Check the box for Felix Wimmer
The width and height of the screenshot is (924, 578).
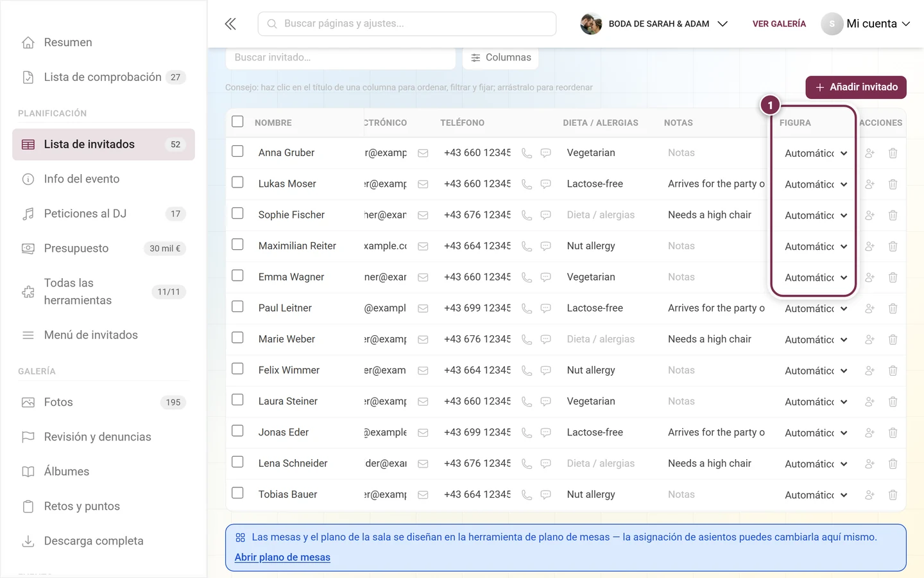point(237,369)
